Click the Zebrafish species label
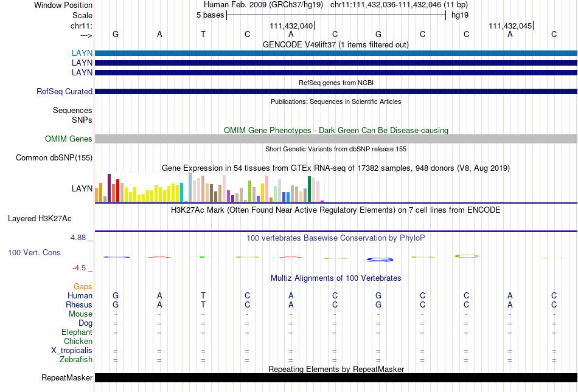This screenshot has height=392, width=578. pos(76,359)
